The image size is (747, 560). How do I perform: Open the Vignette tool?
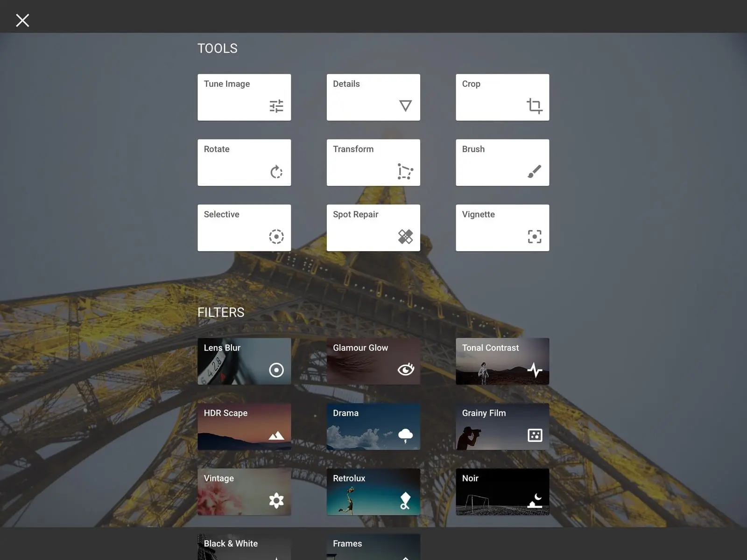tap(502, 228)
